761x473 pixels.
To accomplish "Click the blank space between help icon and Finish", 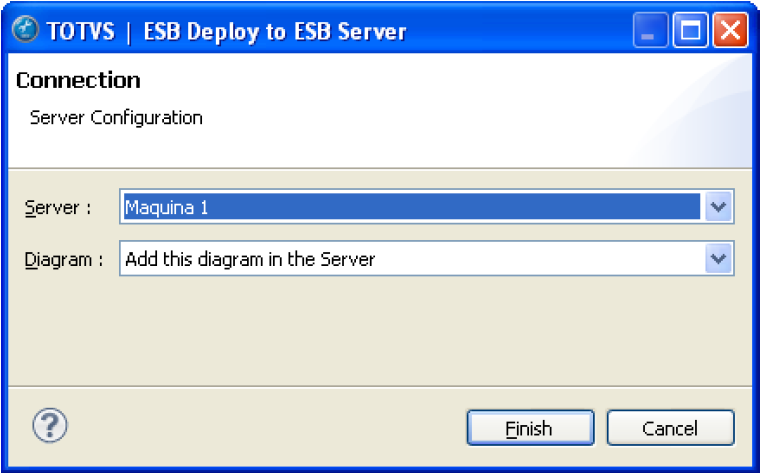I will 260,427.
